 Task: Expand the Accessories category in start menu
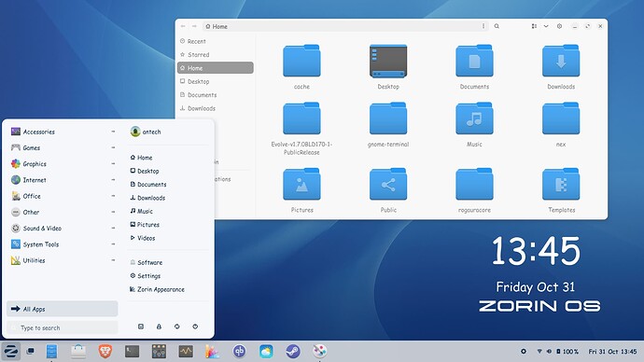pos(63,132)
